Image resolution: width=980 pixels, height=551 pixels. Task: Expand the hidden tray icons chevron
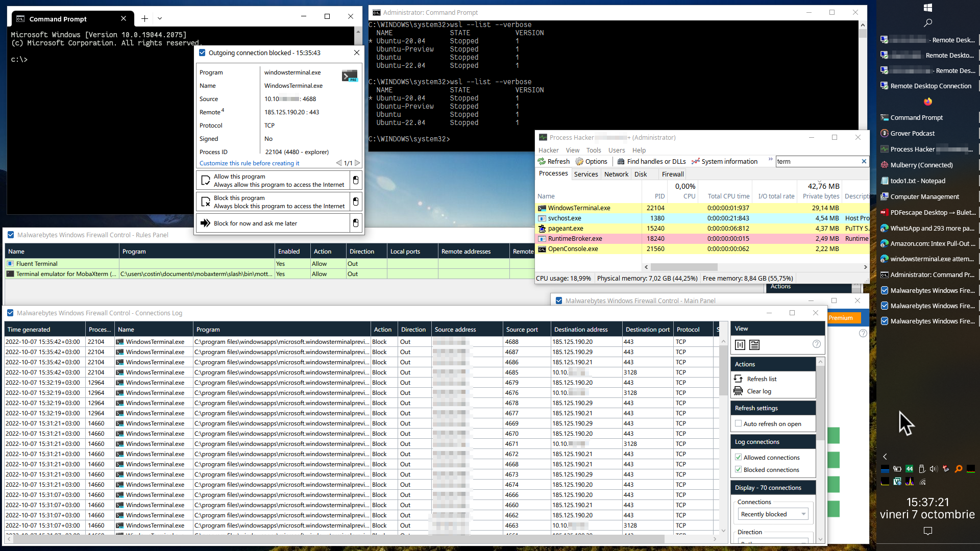885,457
